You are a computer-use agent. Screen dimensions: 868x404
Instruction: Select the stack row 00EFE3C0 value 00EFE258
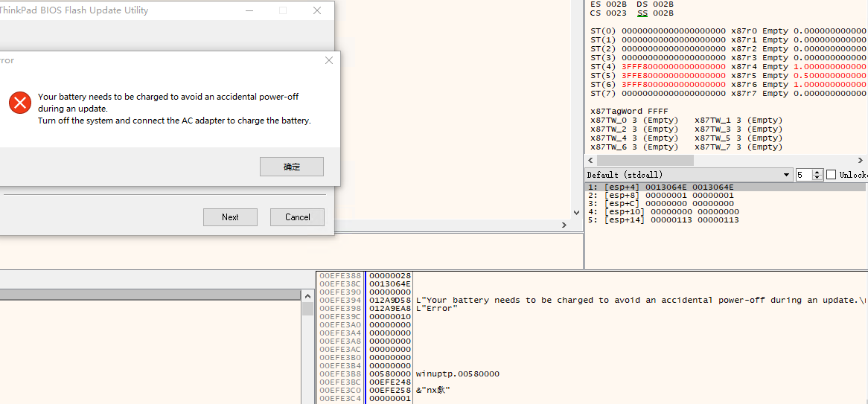coord(592,390)
